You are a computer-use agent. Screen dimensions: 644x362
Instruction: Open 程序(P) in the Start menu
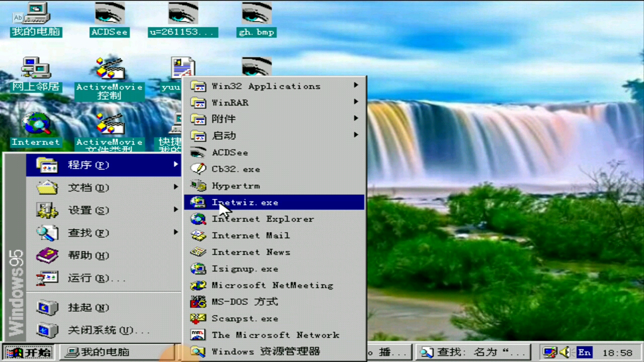(104, 165)
